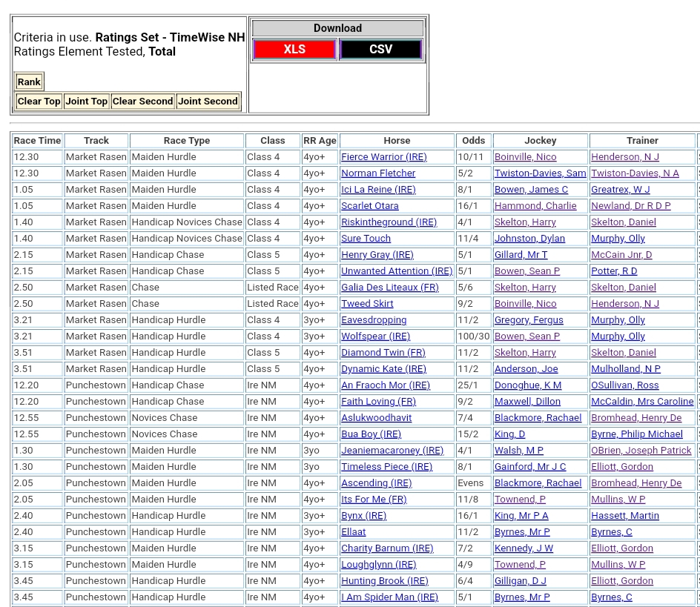View jockey Gainford, Mr J C
The height and width of the screenshot is (607, 700).
[529, 467]
